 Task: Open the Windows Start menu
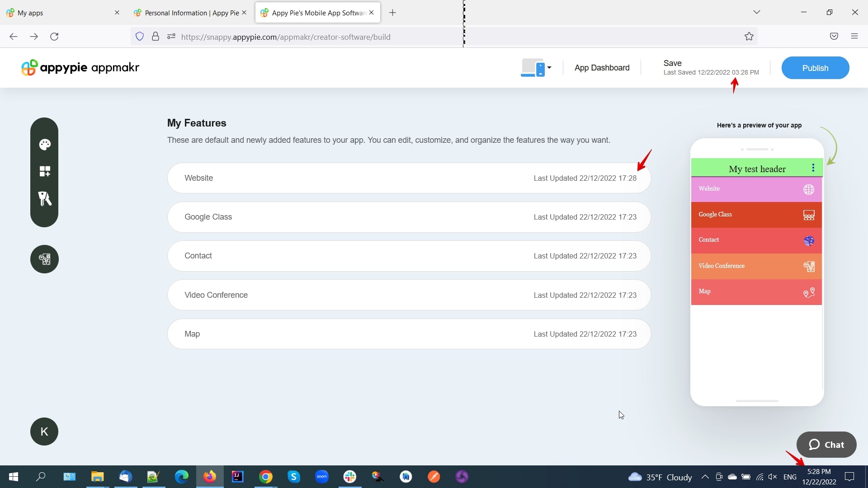point(14,477)
